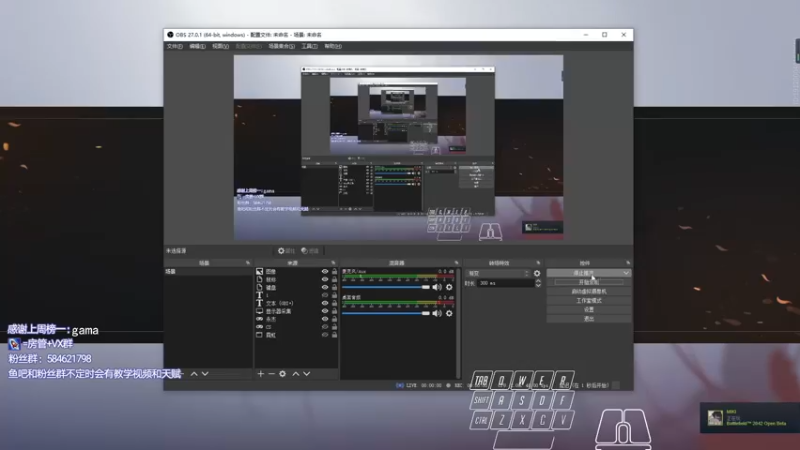
Task: Show the hidden text source named 1
Action: [x=324, y=295]
